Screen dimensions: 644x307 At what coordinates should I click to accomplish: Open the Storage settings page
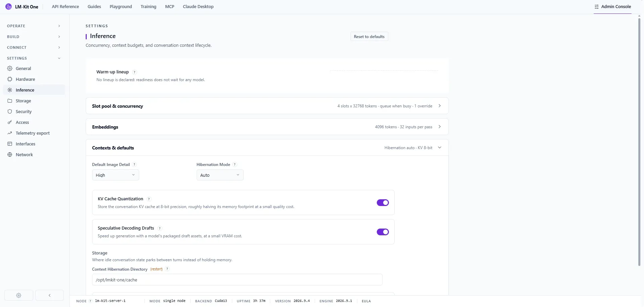coord(34,101)
